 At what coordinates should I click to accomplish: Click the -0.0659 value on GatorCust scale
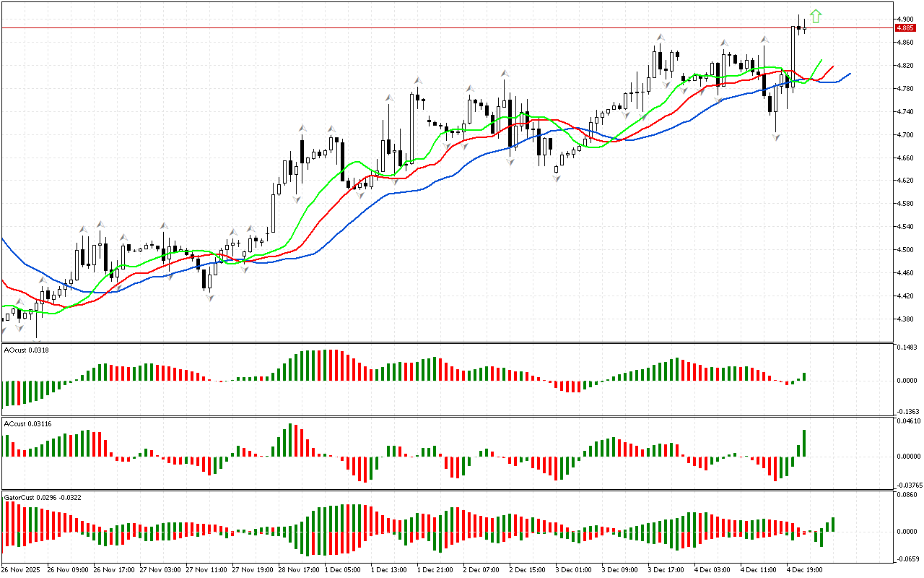[x=907, y=559]
